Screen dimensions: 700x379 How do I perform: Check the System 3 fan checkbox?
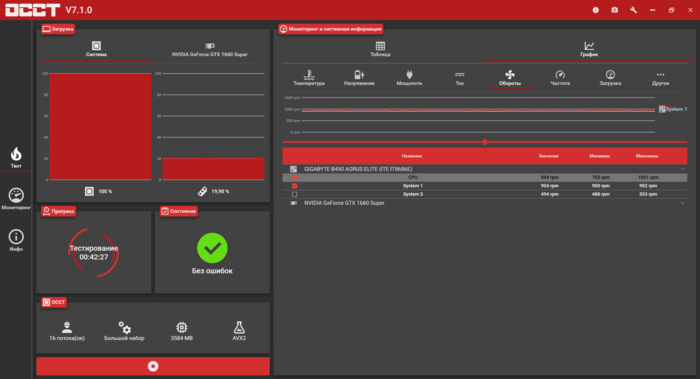(294, 194)
